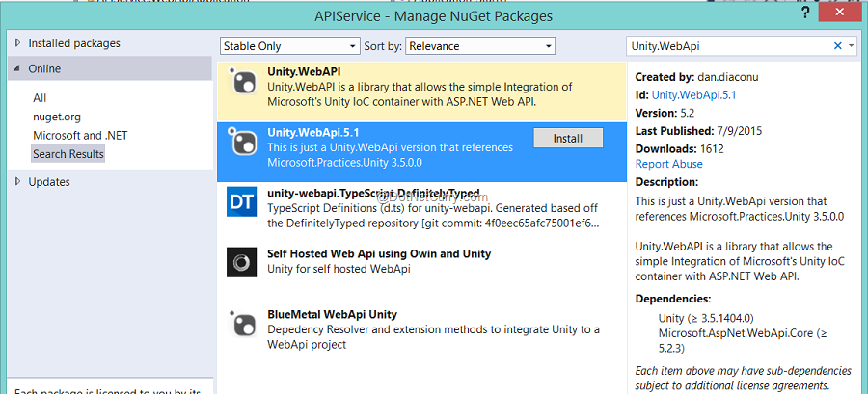Clear the search box with the X icon
The height and width of the screenshot is (394, 868).
click(x=837, y=46)
